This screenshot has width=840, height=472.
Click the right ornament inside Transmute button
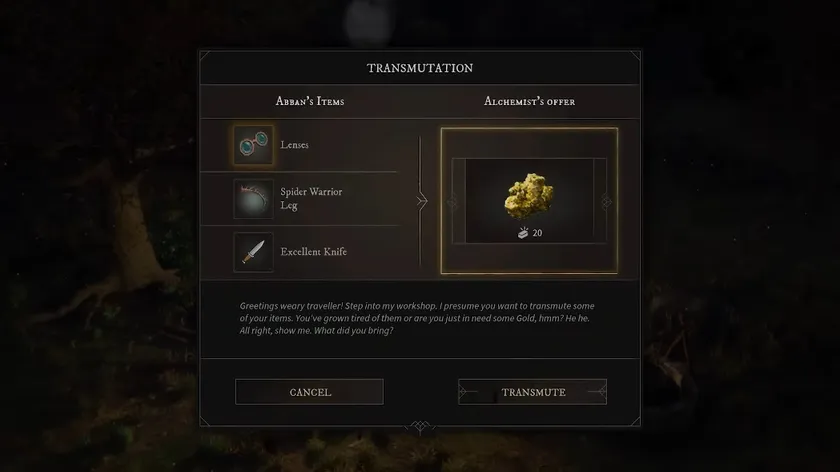[598, 392]
